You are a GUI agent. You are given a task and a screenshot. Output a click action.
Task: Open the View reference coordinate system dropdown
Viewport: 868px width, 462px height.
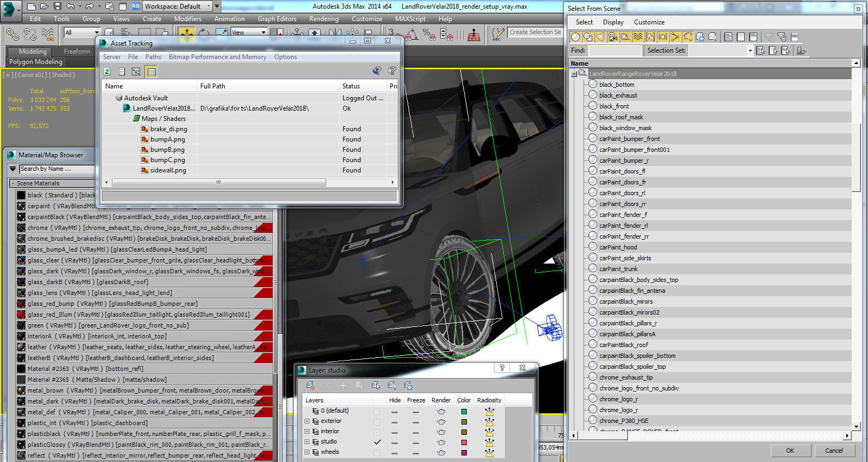click(x=249, y=33)
